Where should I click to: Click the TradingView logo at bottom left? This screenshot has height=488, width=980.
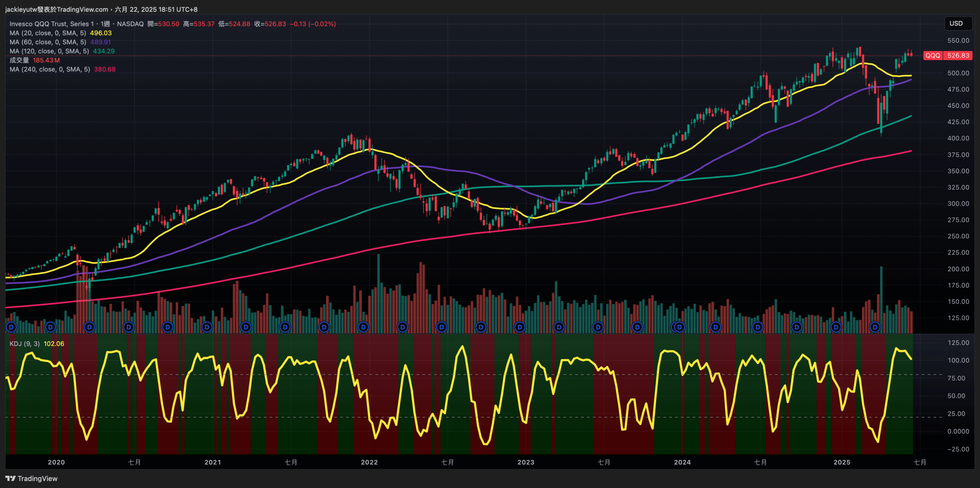[31, 478]
